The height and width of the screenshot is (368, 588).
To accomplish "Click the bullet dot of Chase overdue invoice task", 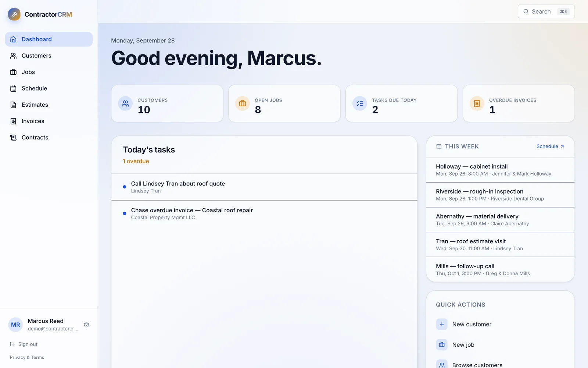I will click(x=125, y=213).
